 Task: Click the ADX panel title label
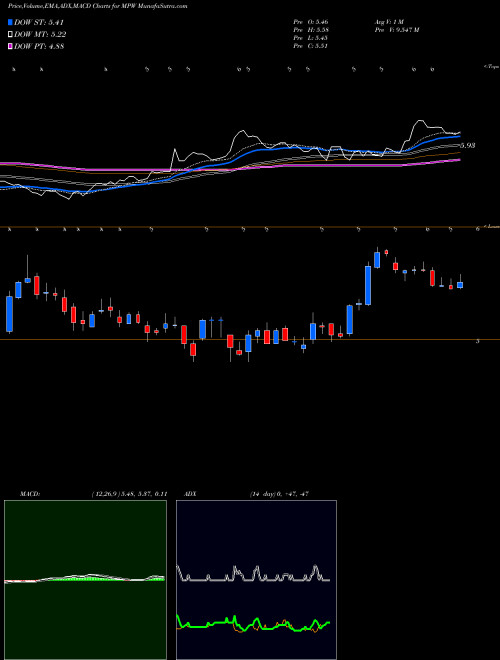tap(191, 494)
